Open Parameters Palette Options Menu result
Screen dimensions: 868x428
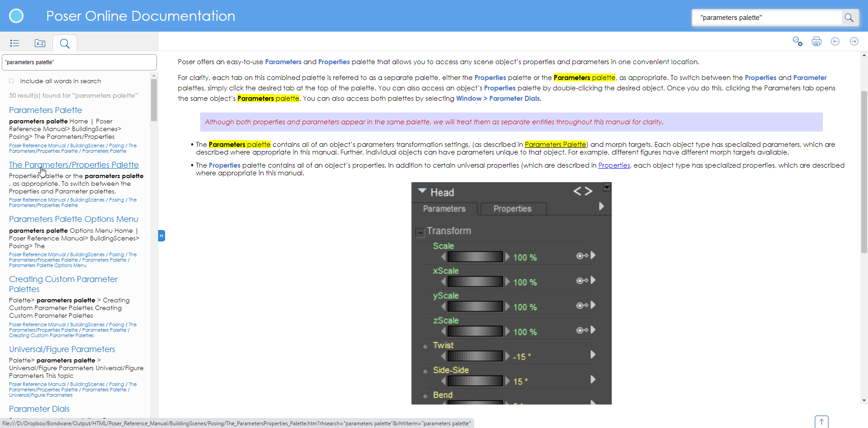point(74,219)
